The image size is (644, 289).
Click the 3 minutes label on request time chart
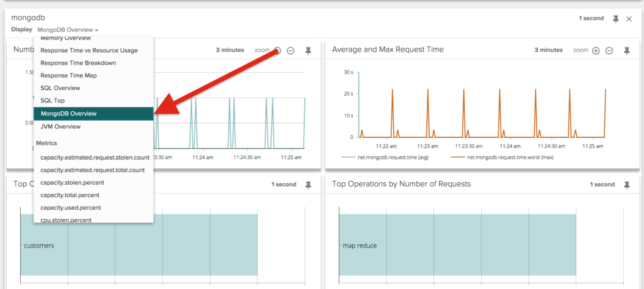pos(548,50)
